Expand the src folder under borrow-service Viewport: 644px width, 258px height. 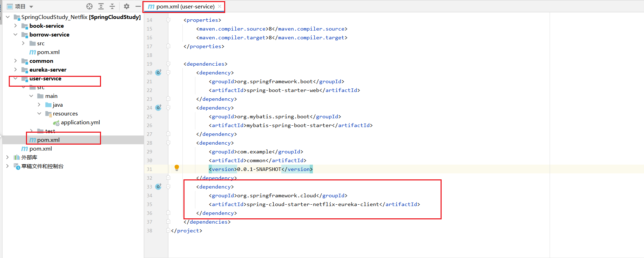[x=23, y=43]
